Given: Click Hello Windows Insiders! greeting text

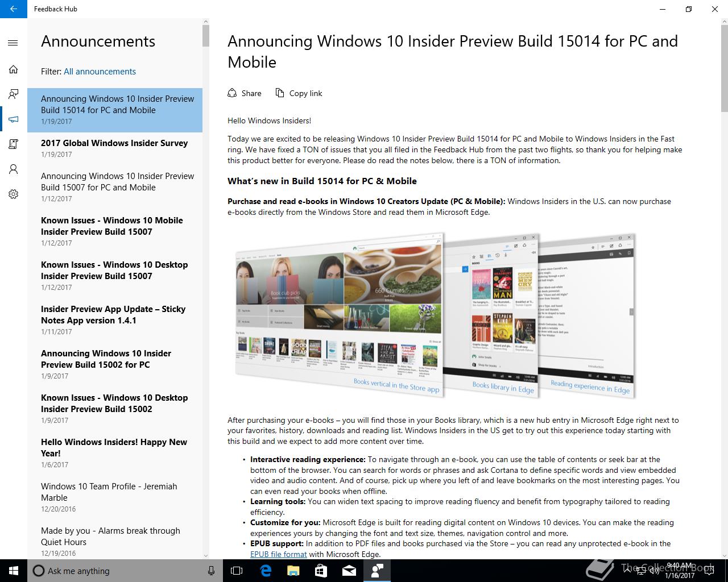Looking at the screenshot, I should [269, 120].
